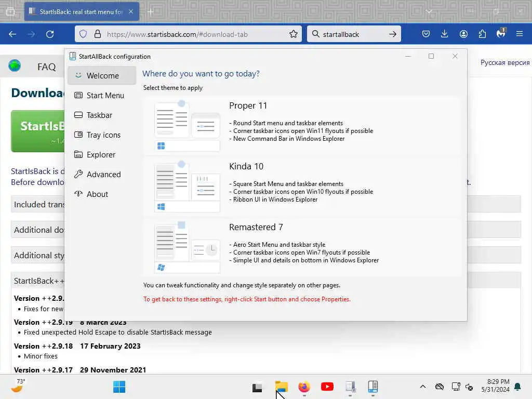Open the list all tabs dropdown chevron
Viewport: 532px width, 399px height.
point(429,11)
